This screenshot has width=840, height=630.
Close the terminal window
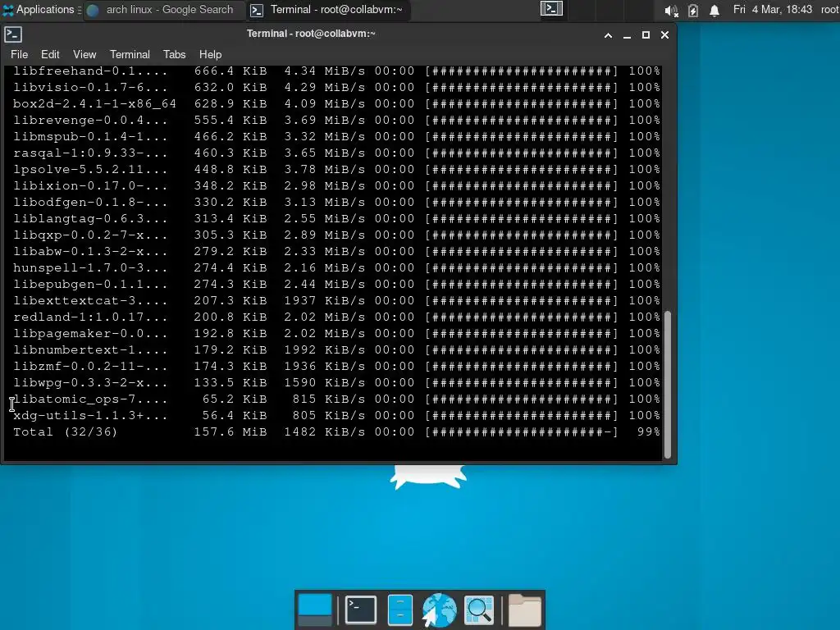(664, 35)
